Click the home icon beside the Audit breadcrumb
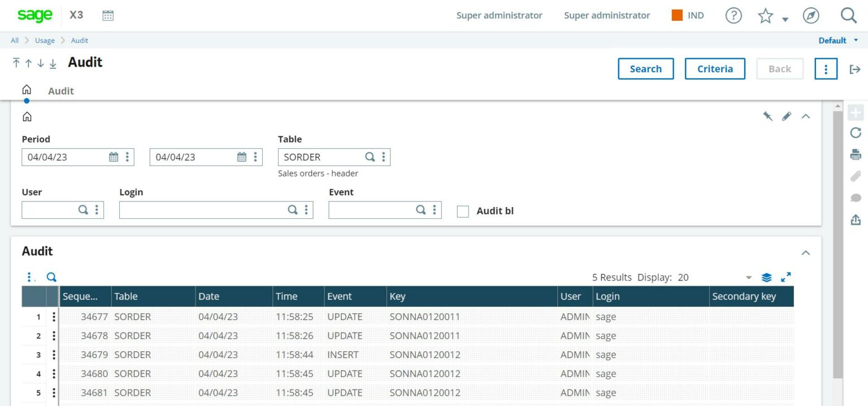The image size is (868, 406). pyautogui.click(x=27, y=89)
